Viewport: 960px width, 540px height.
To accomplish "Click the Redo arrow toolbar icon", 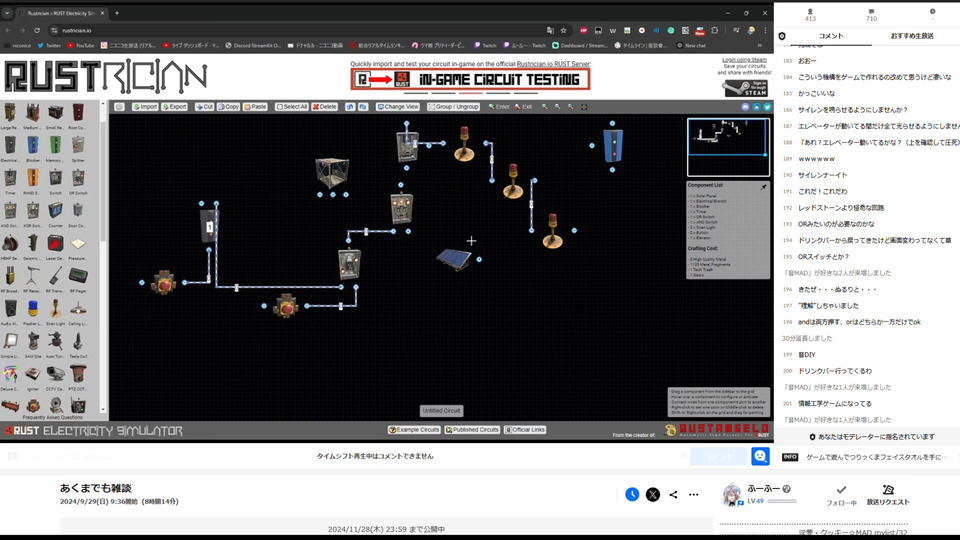I will coord(363,107).
